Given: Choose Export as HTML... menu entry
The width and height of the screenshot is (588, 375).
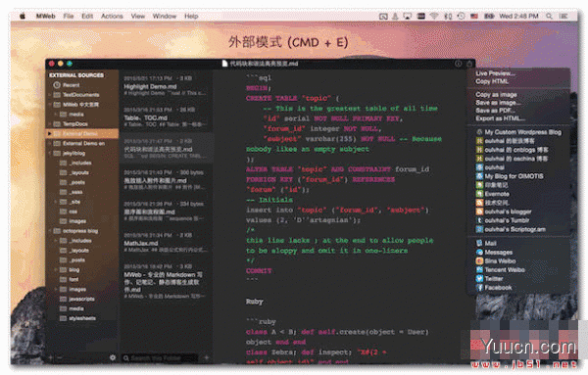Looking at the screenshot, I should 500,118.
